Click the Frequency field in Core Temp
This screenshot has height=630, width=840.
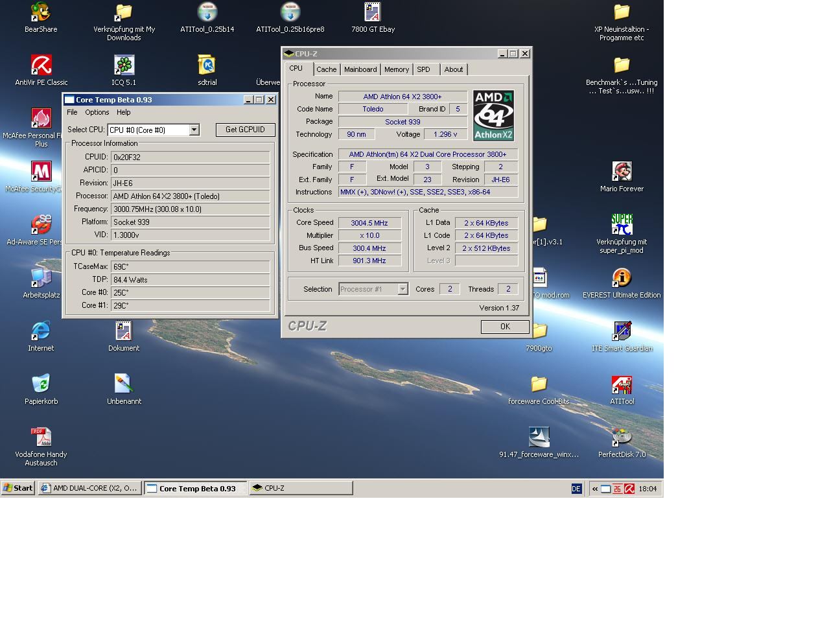[191, 209]
